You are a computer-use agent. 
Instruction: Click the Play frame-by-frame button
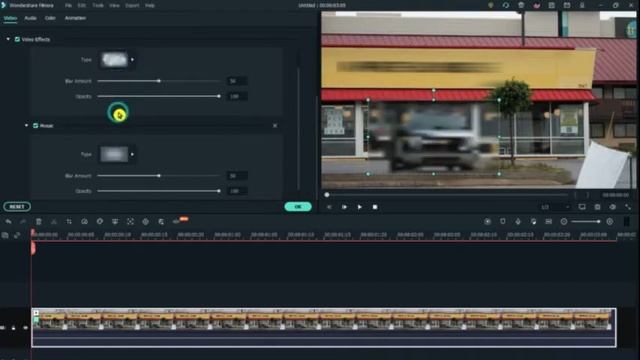click(x=344, y=207)
